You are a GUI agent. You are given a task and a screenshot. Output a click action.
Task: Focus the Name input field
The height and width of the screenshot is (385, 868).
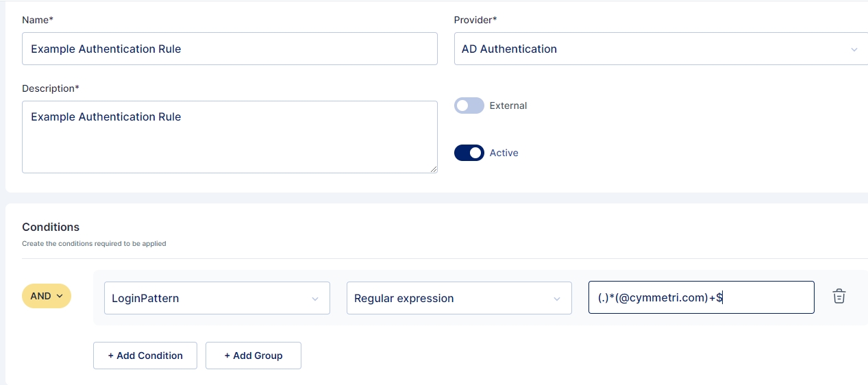(230, 49)
